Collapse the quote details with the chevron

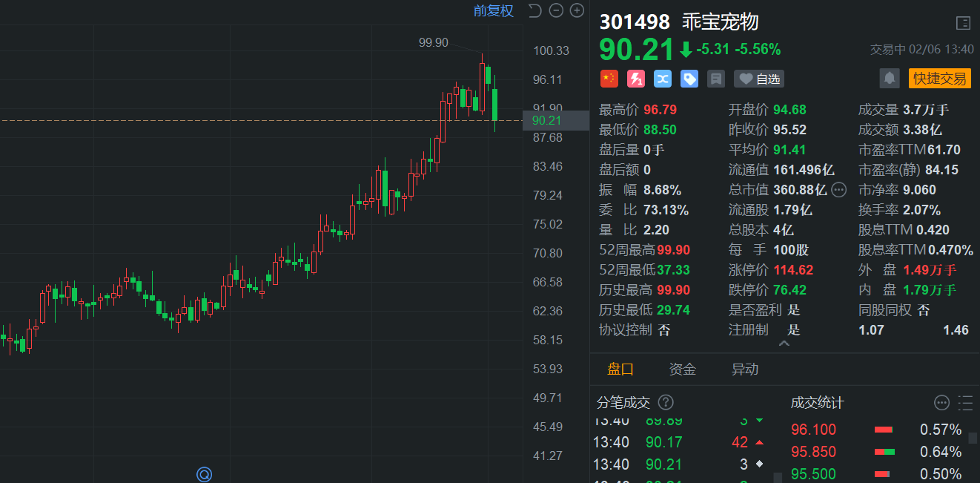(784, 344)
